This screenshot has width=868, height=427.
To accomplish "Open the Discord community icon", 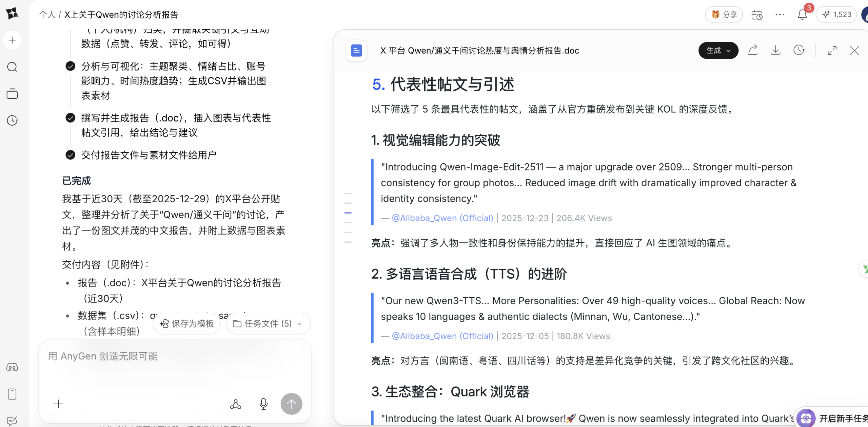I will tap(12, 367).
